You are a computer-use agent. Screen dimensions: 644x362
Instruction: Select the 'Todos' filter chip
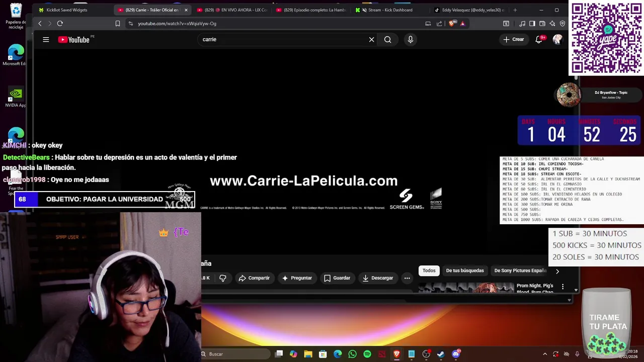click(x=429, y=271)
